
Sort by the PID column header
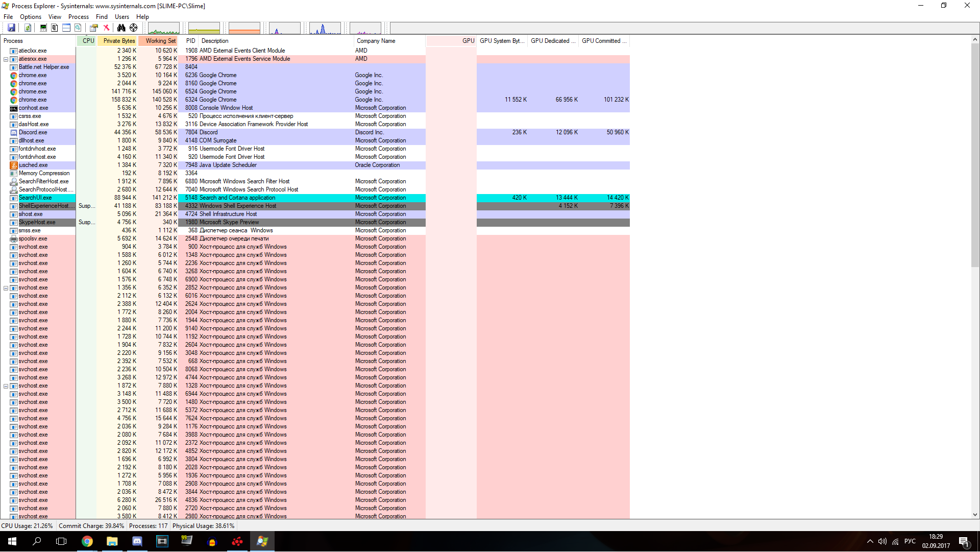click(x=189, y=41)
